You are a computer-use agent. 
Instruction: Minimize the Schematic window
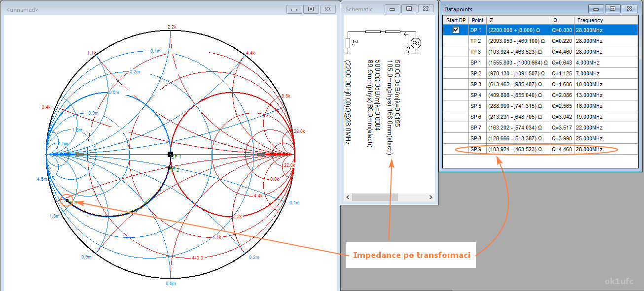[393, 9]
